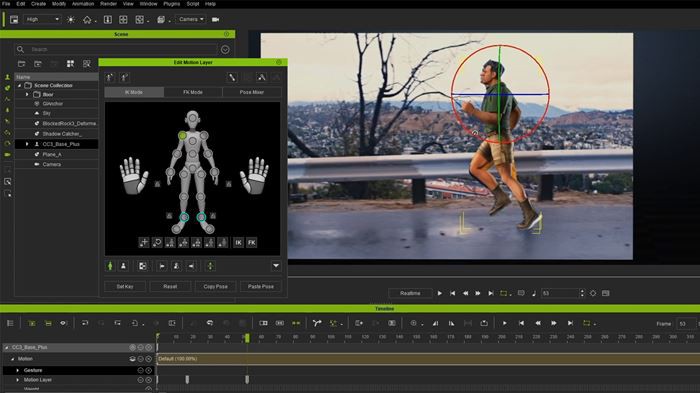Expand the CC3_Base_Plus scene node
The height and width of the screenshot is (393, 700).
27,144
